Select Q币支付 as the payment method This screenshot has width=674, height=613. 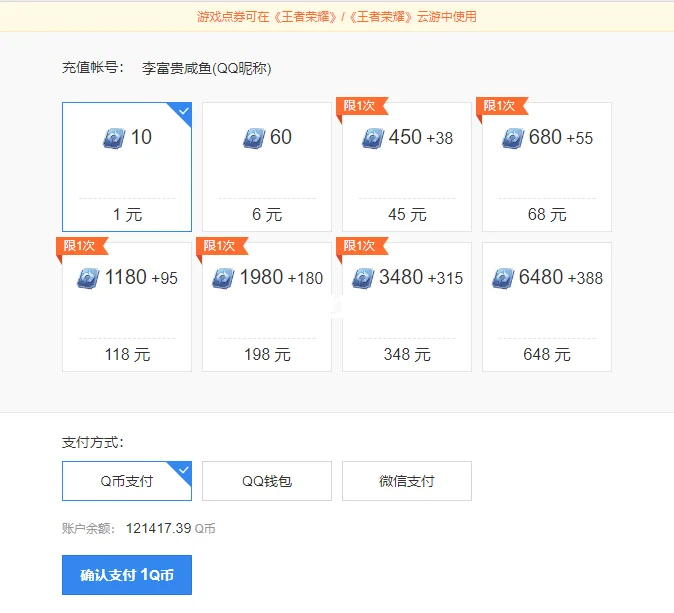coord(127,481)
